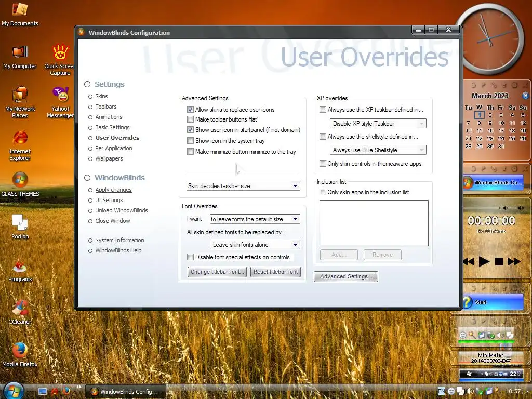532x399 pixels.
Task: Toggle Allow skins to replace user icons
Action: tap(190, 109)
